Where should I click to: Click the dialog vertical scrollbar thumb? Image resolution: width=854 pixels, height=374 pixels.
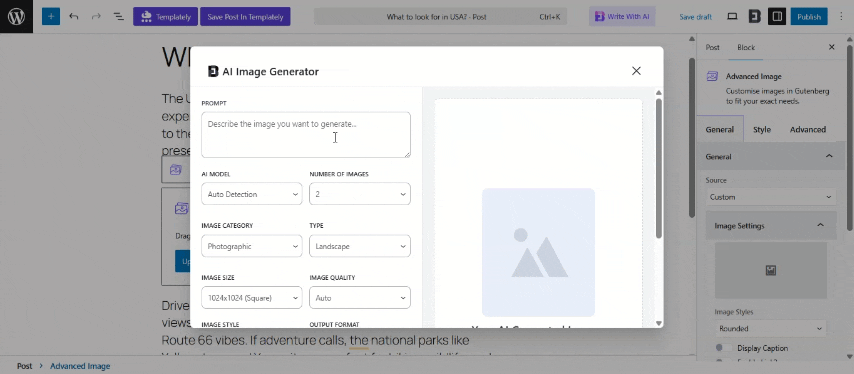coord(659,168)
